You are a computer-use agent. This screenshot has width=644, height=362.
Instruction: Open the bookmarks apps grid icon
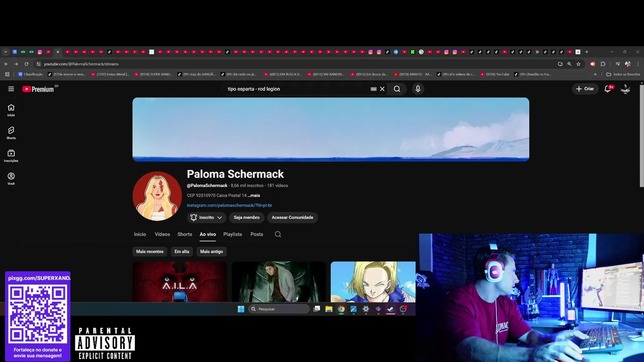tap(7, 74)
